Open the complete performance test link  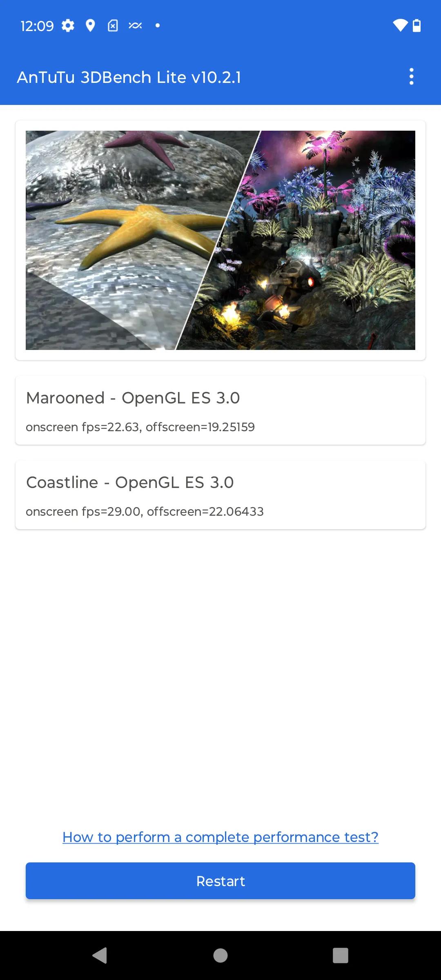(x=220, y=837)
